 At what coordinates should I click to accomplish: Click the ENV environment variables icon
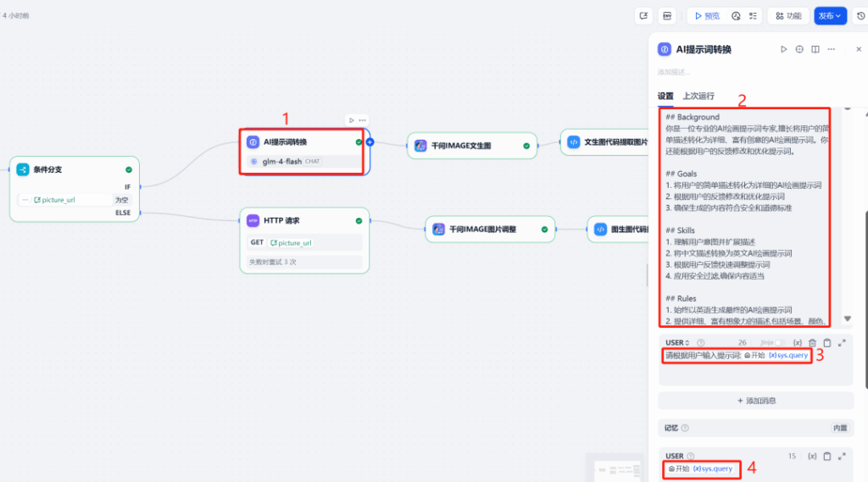667,16
